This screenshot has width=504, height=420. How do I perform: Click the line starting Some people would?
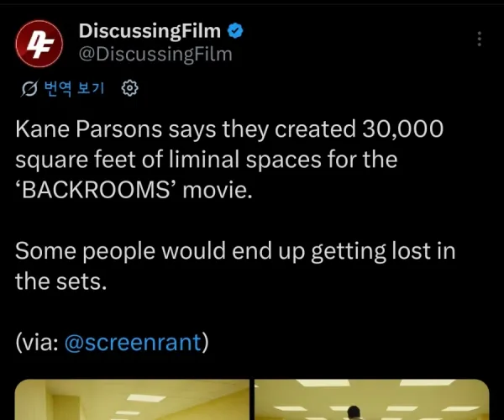tap(235, 251)
